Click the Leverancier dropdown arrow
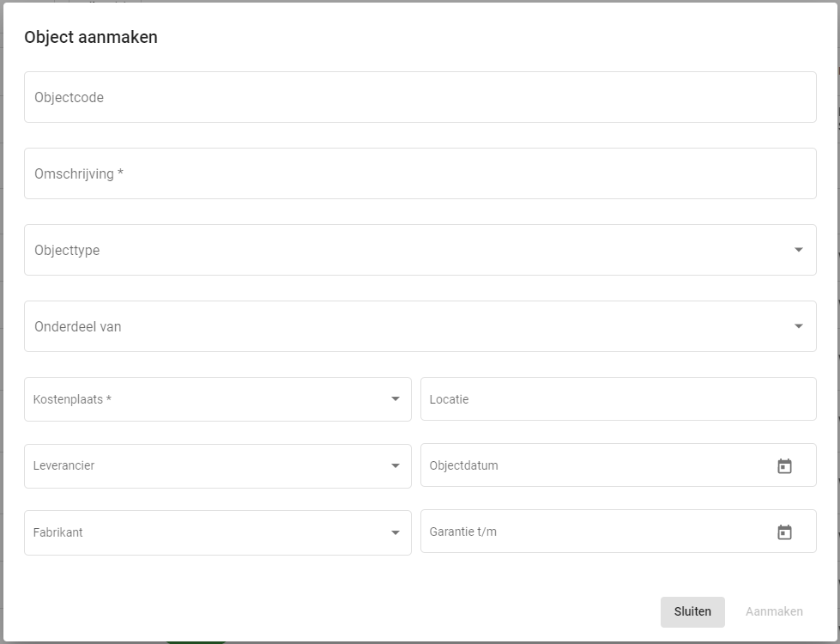This screenshot has width=840, height=644. [x=396, y=465]
